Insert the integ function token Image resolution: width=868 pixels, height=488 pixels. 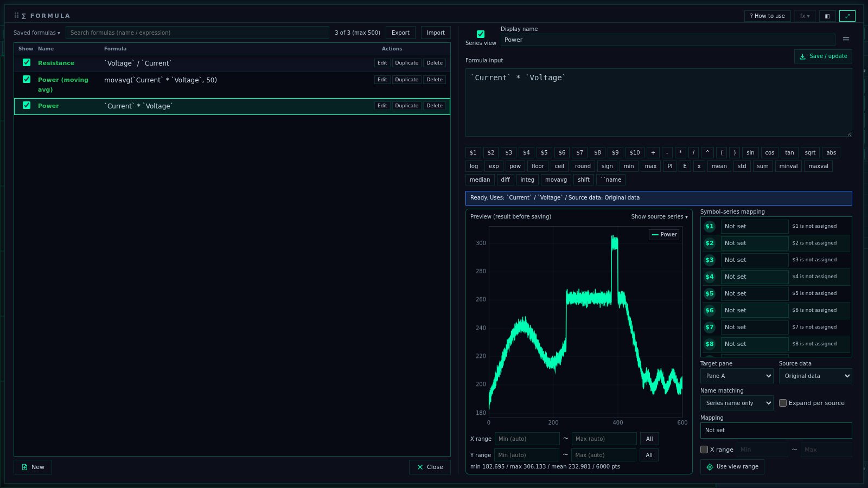527,180
